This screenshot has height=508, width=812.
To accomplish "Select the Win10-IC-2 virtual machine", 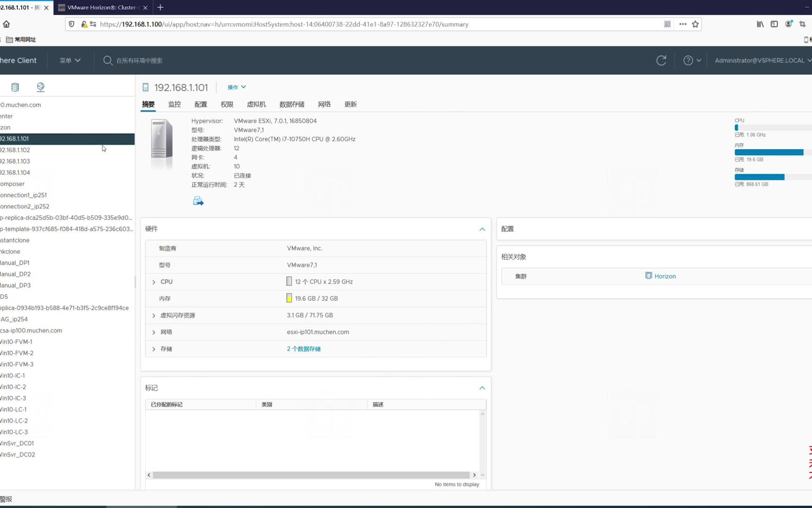I will pos(67,387).
